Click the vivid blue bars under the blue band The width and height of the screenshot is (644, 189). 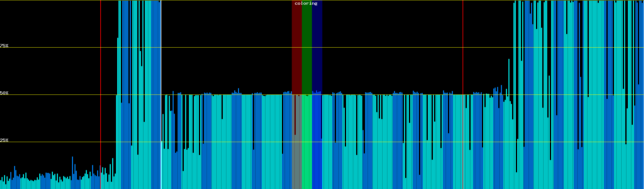tap(317, 142)
